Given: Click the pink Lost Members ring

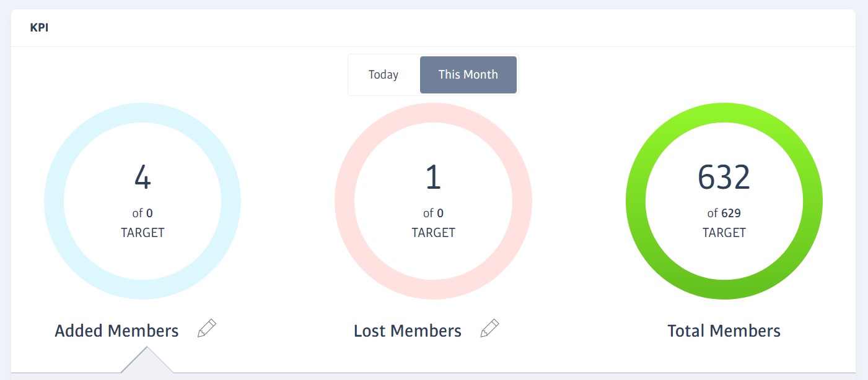Looking at the screenshot, I should (344, 202).
